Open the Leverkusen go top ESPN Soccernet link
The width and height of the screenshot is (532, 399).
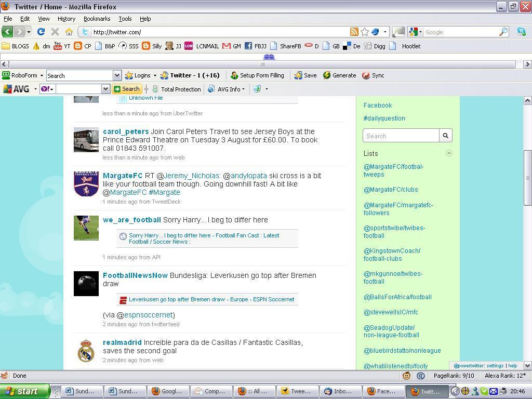click(211, 299)
